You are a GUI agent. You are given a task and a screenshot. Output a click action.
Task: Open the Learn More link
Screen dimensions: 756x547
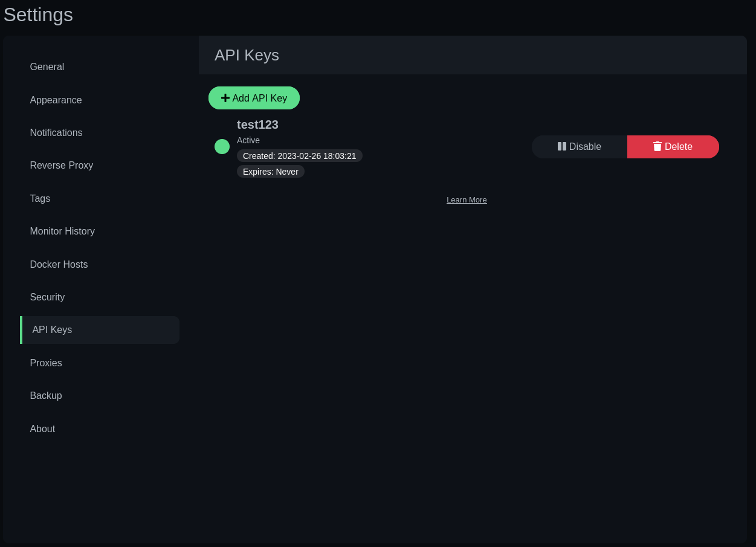467,200
